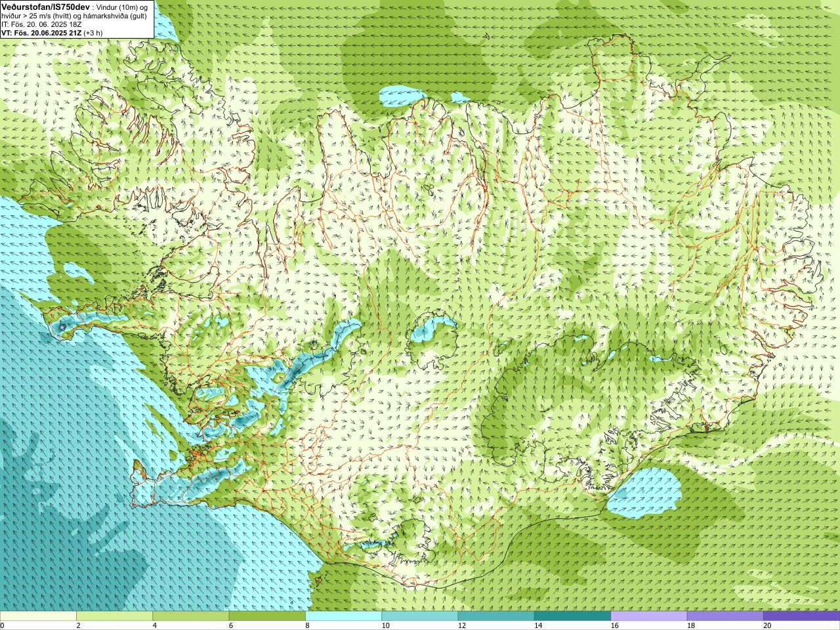Click the legend scale label "10"

pyautogui.click(x=385, y=625)
